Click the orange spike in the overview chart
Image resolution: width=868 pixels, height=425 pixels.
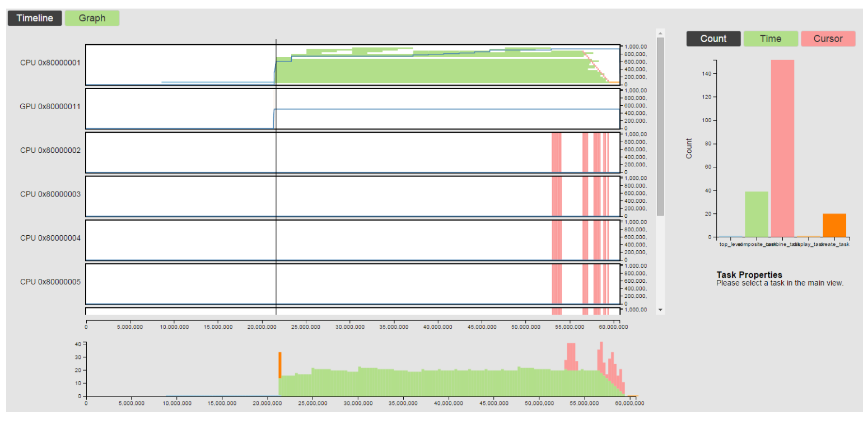[x=280, y=365]
